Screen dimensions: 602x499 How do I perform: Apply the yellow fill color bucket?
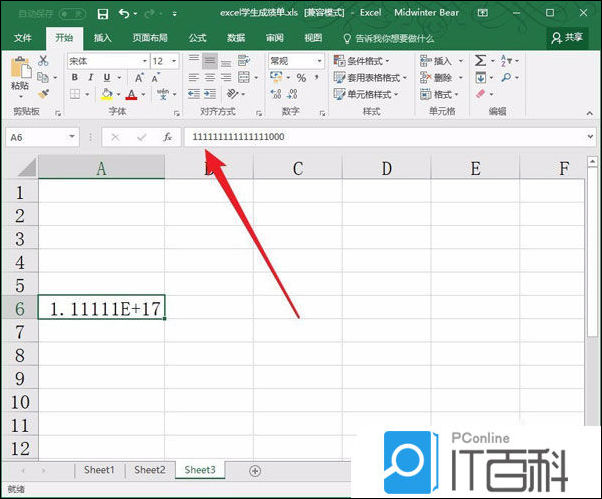click(x=107, y=94)
